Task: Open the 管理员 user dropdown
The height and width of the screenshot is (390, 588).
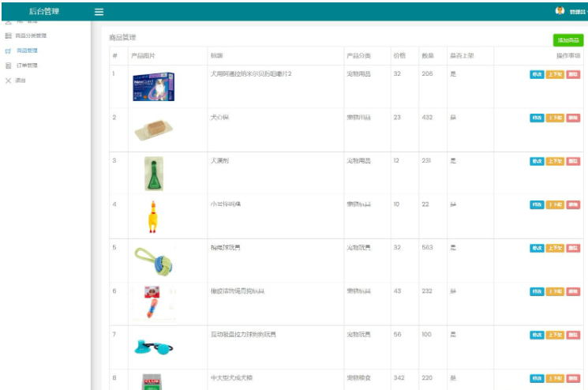Action: click(x=578, y=12)
